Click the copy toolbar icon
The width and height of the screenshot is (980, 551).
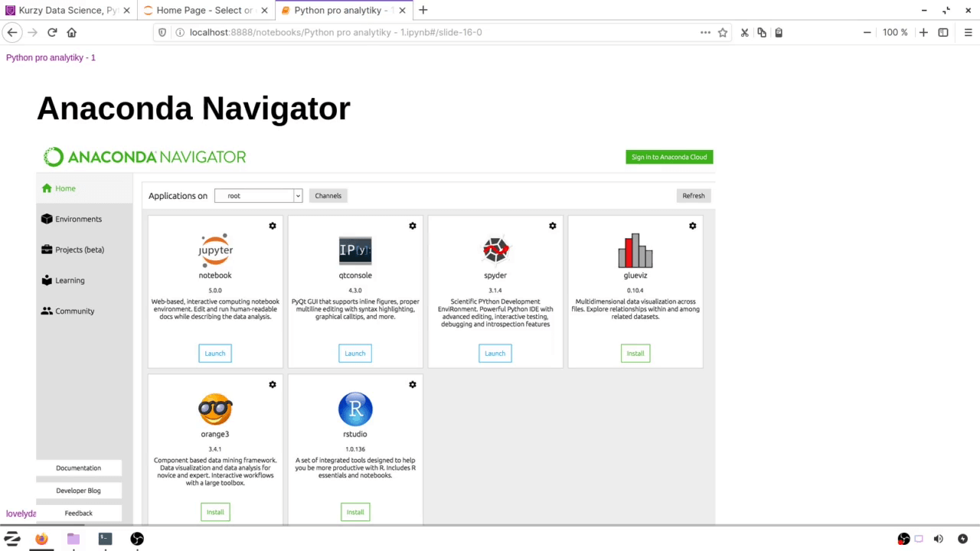[x=762, y=32]
